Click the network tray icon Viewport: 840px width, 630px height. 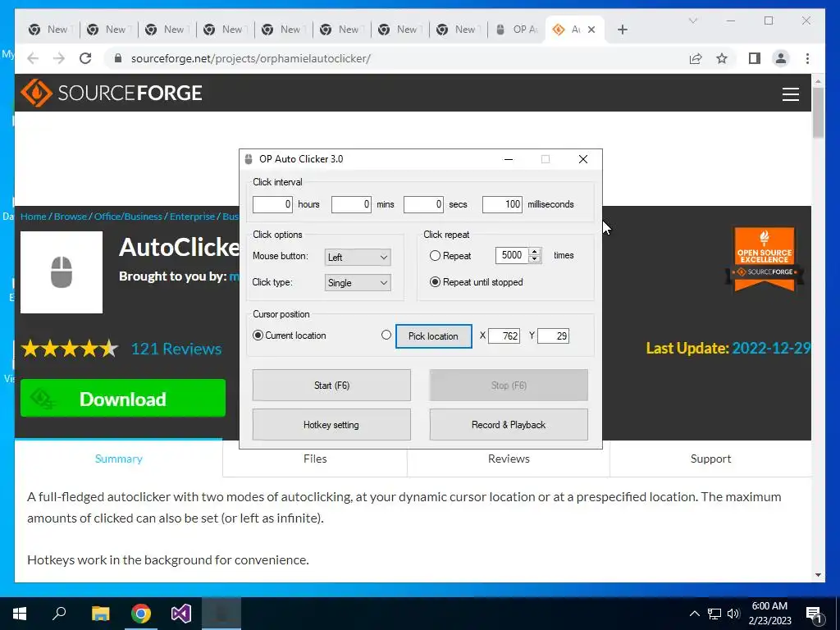pyautogui.click(x=714, y=614)
